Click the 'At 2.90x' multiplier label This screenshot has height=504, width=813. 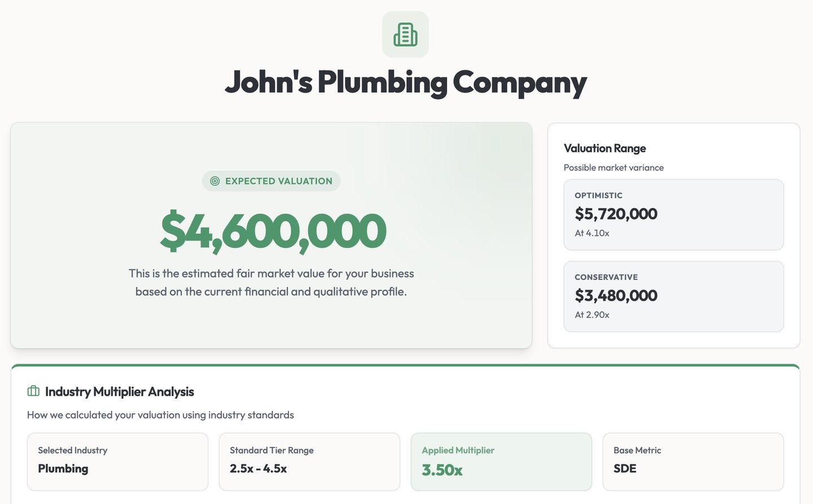pyautogui.click(x=592, y=315)
